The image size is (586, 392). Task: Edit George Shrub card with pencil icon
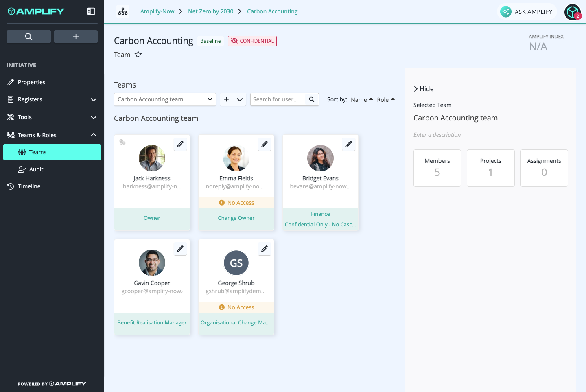[x=265, y=249]
